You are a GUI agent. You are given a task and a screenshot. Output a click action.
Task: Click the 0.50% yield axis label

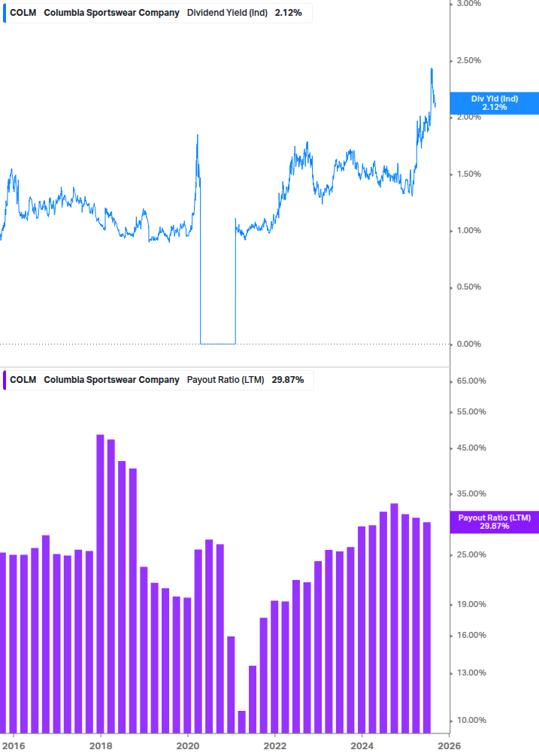(469, 287)
